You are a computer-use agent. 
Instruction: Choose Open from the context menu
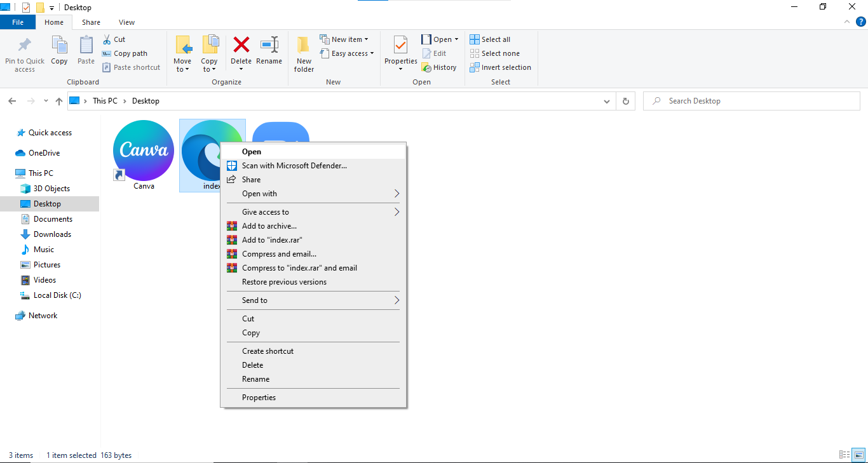(313, 152)
